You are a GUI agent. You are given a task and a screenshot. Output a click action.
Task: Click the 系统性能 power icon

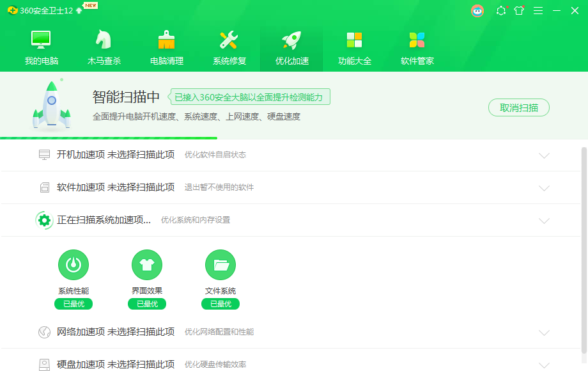coord(73,265)
